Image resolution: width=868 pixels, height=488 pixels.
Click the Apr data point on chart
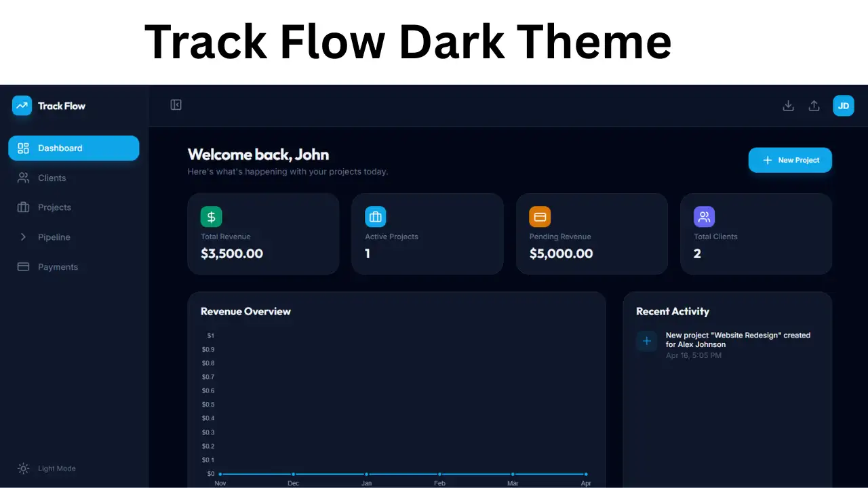(586, 474)
